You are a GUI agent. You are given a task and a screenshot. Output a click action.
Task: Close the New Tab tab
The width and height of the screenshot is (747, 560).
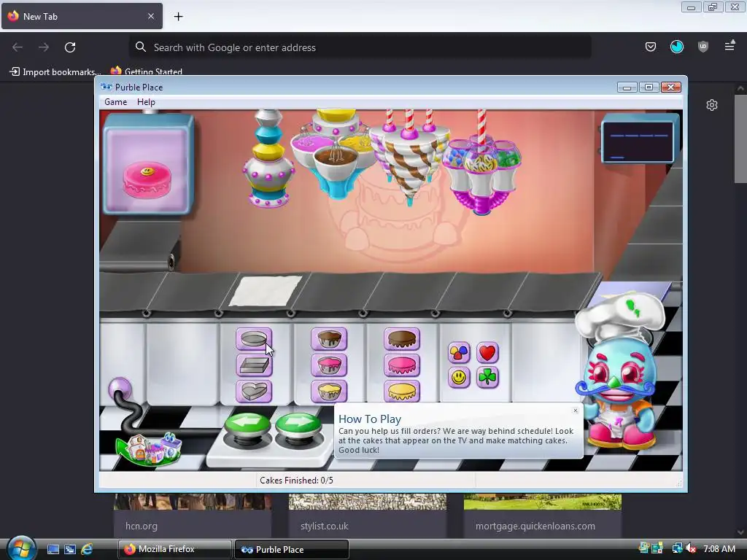coord(151,16)
